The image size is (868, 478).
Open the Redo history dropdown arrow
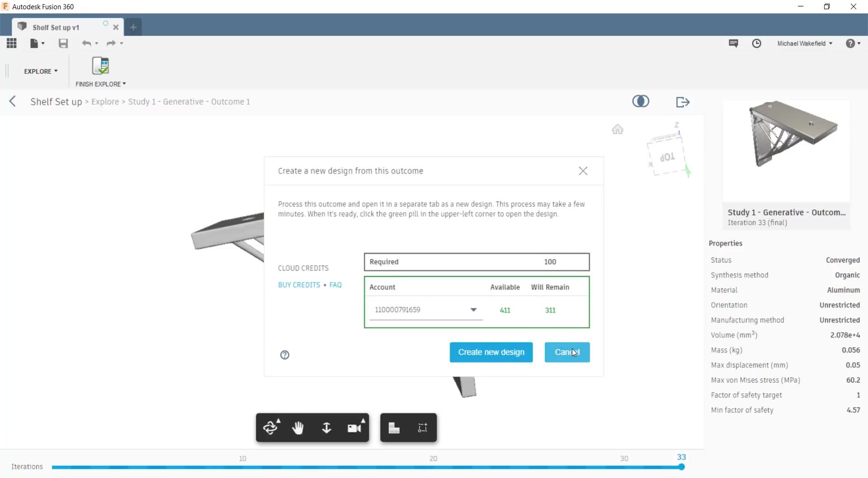pyautogui.click(x=122, y=43)
